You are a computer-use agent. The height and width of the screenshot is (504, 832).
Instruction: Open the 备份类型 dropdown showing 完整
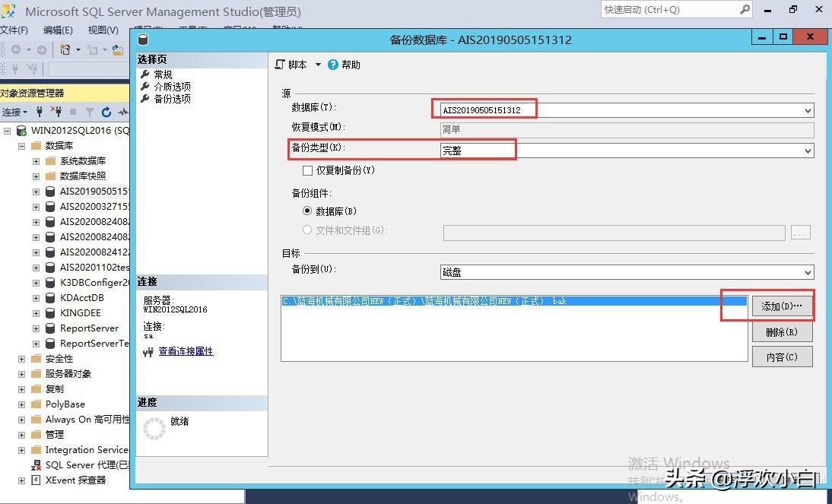coord(808,151)
